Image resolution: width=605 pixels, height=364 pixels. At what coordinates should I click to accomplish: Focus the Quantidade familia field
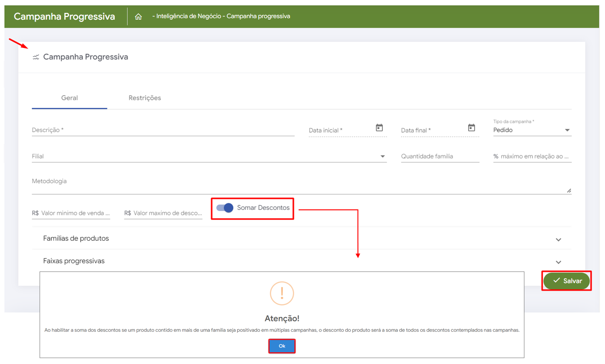click(x=440, y=156)
